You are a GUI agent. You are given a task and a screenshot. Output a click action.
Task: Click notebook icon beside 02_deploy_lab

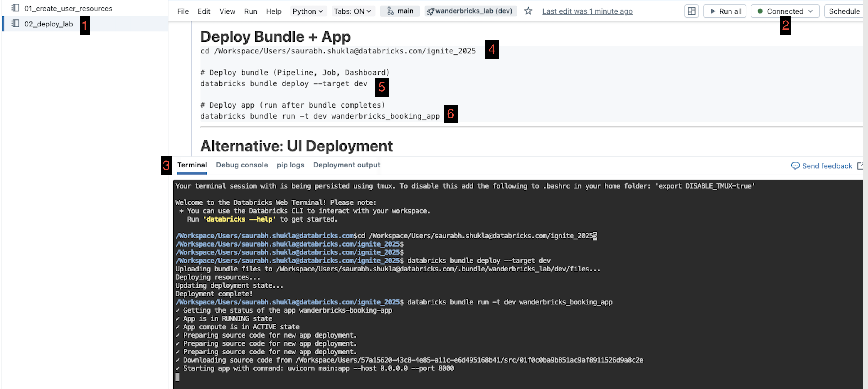tap(16, 24)
